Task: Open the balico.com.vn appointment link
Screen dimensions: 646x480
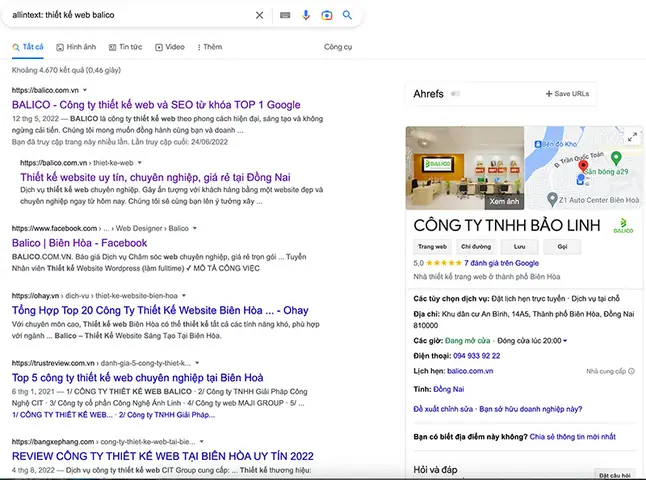Action: pyautogui.click(x=470, y=371)
